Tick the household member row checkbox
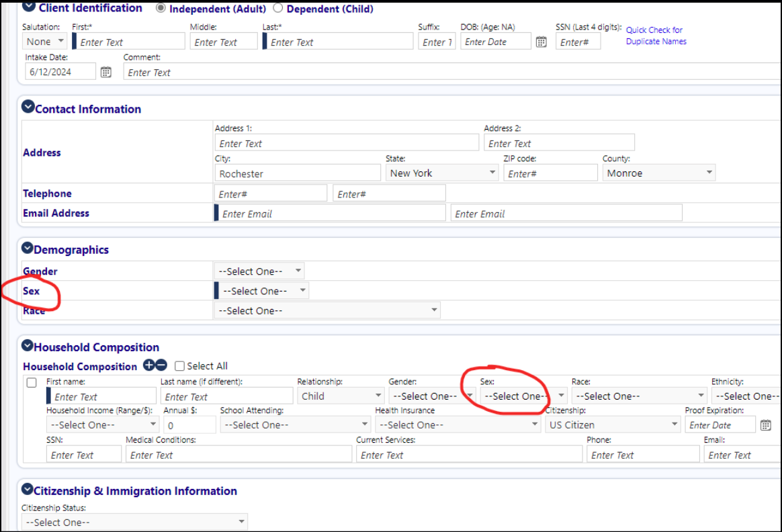The height and width of the screenshot is (532, 782). click(x=32, y=382)
